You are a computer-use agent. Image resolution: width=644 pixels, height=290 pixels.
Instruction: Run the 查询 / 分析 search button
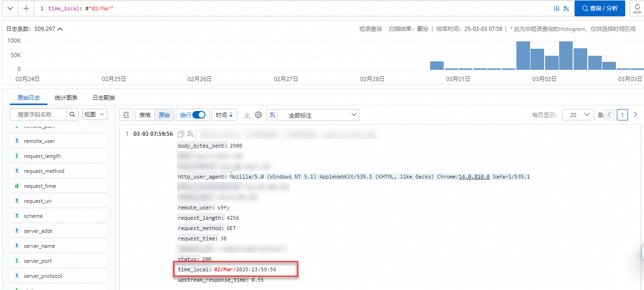pos(600,8)
